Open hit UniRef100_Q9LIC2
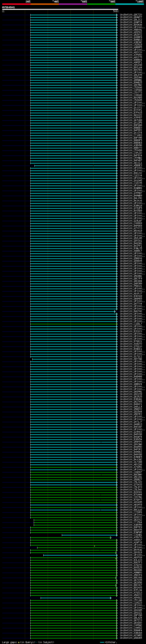The height and width of the screenshot is (644, 146). (x=131, y=20)
